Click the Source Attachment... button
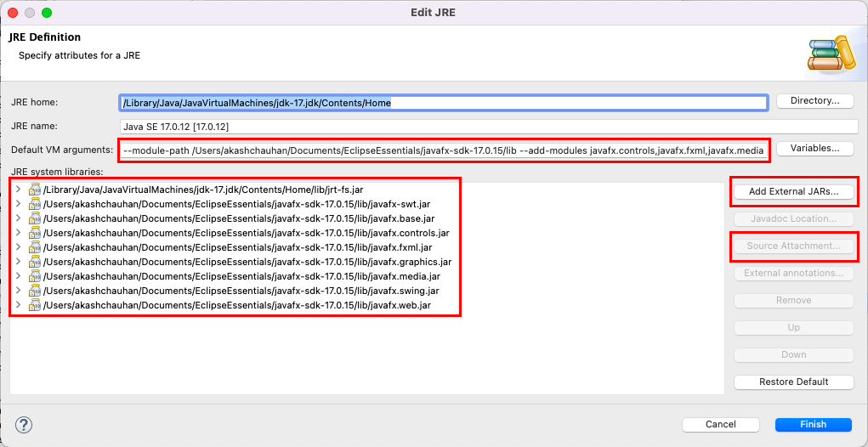Image resolution: width=868 pixels, height=447 pixels. 794,246
